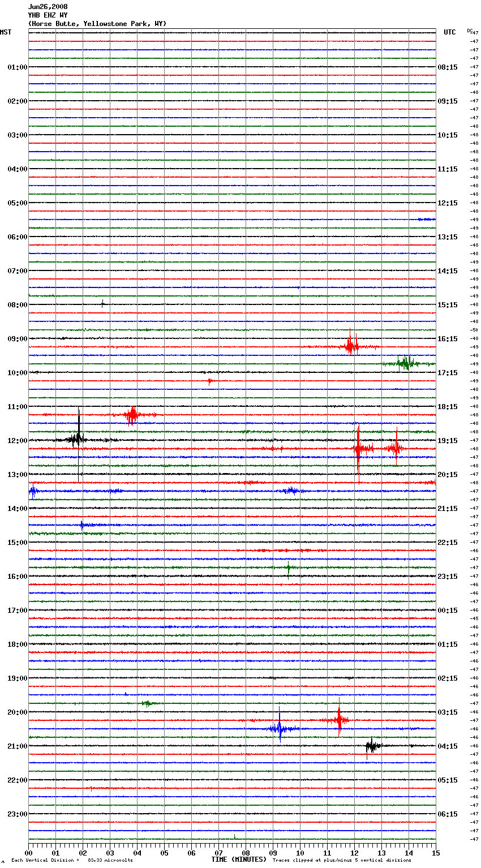Click the 03 minute tick label
This screenshot has height=868, width=481.
coord(110,853)
